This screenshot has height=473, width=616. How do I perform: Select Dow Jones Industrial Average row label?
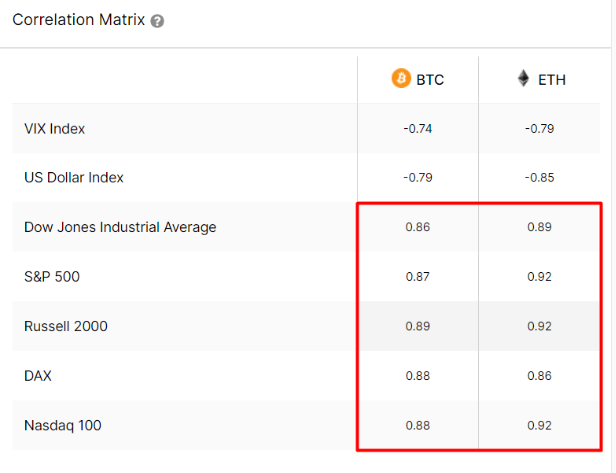click(120, 227)
